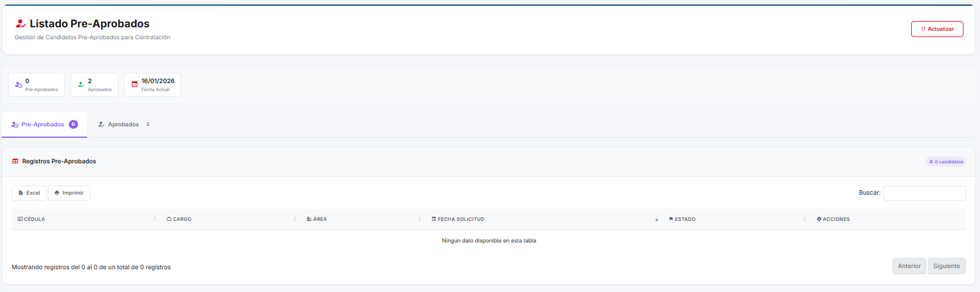This screenshot has height=292, width=980.
Task: Click the green Aprobados stat card icon
Action: click(81, 85)
